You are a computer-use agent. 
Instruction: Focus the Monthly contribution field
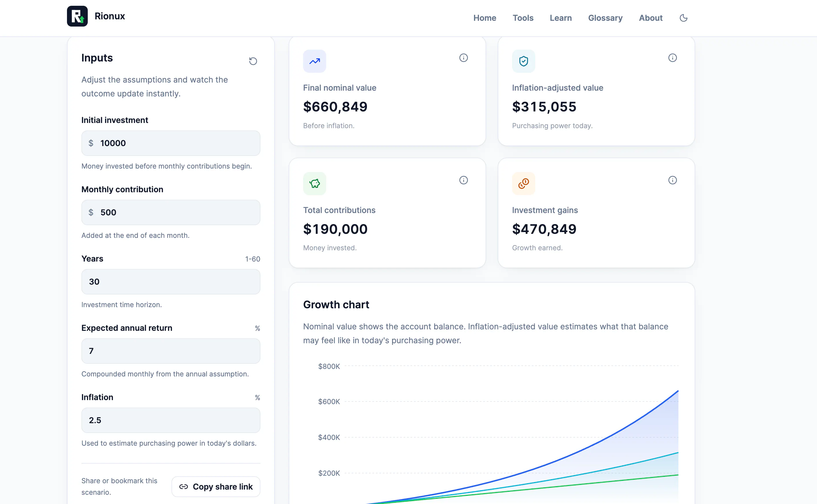pyautogui.click(x=171, y=212)
